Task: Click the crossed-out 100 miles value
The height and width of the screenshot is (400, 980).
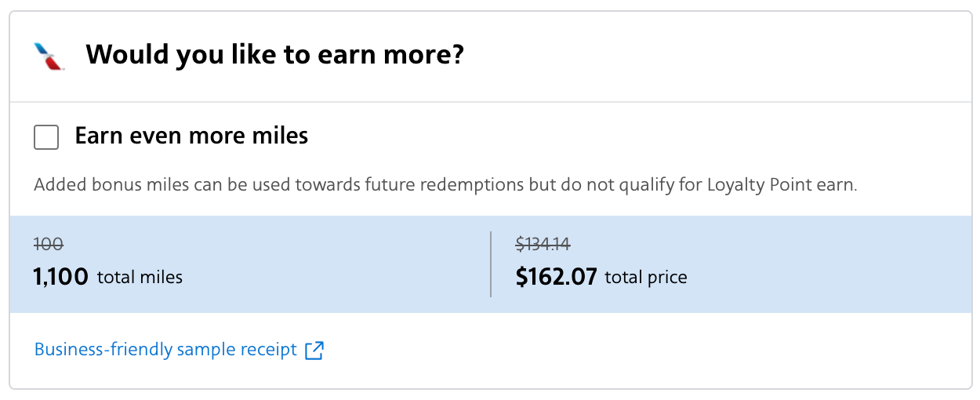Action: coord(47,244)
